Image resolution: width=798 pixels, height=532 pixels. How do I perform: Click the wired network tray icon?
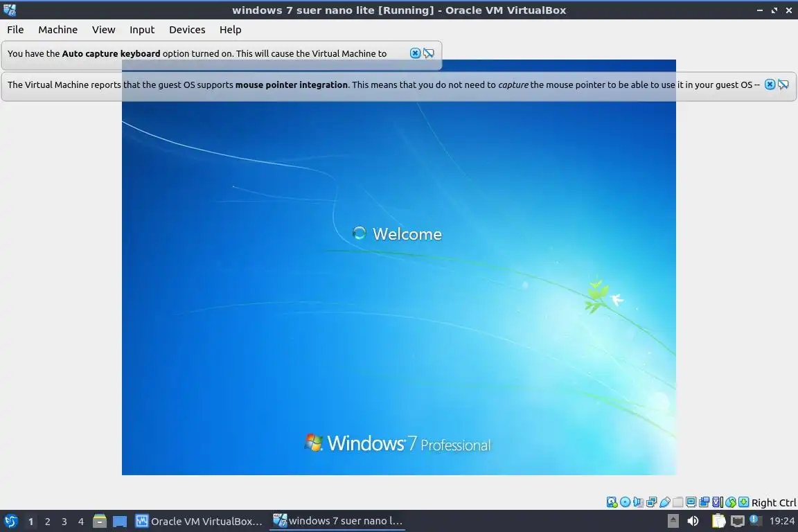(x=738, y=521)
